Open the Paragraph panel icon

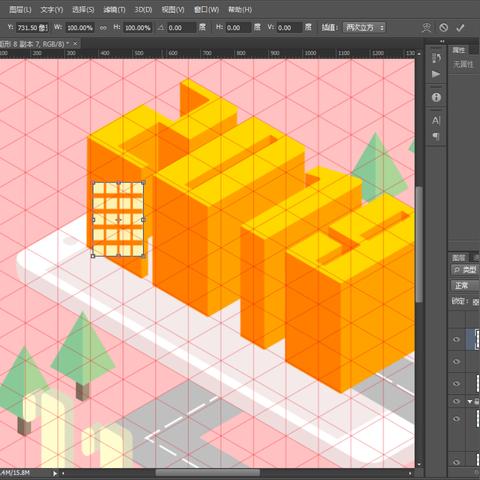click(436, 136)
